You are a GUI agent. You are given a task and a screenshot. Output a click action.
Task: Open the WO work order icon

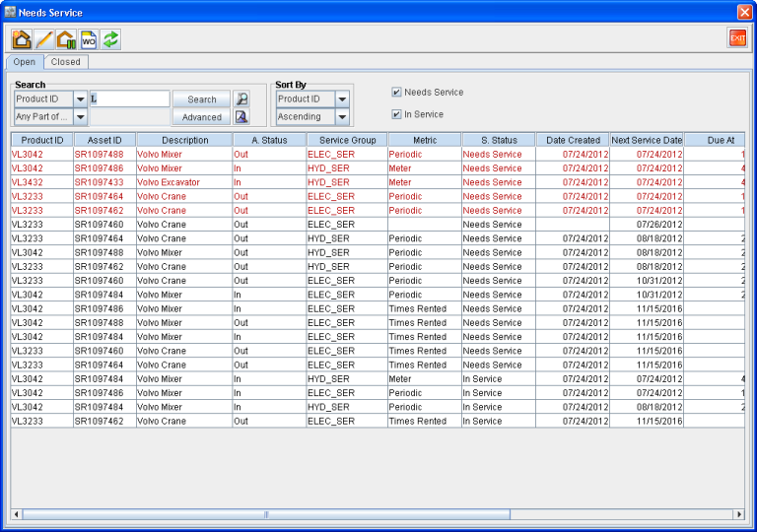(x=89, y=39)
